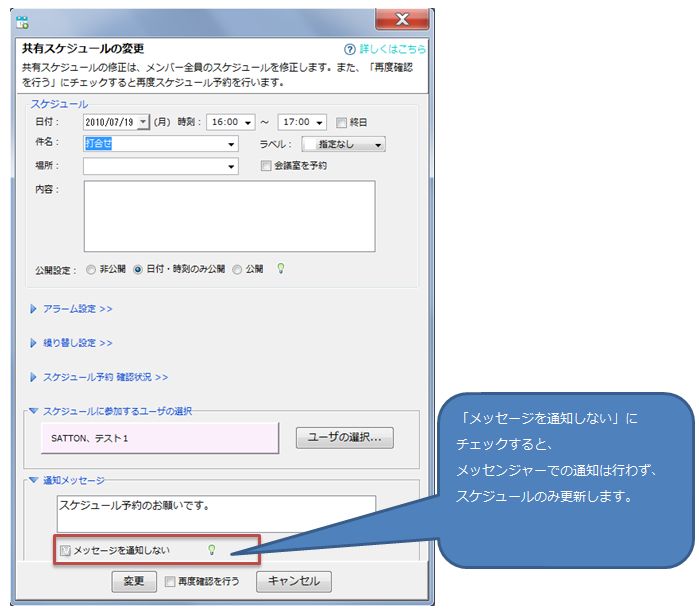Open the 16:00 start time dropdown
This screenshot has width=699, height=615.
tap(248, 122)
